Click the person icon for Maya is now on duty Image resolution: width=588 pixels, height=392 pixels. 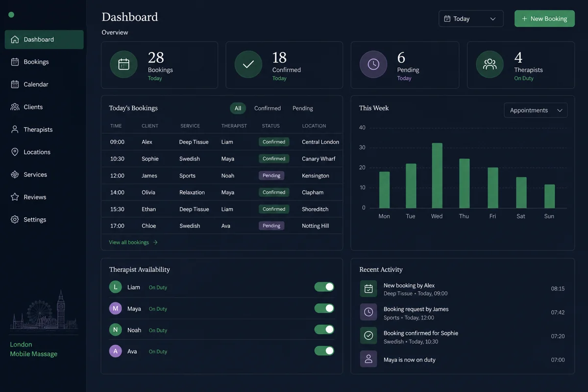coord(368,359)
